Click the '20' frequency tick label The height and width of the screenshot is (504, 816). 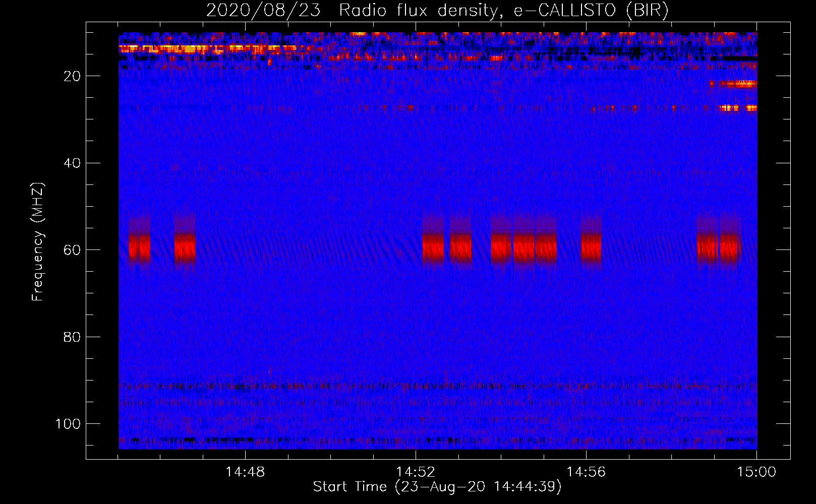[72, 76]
